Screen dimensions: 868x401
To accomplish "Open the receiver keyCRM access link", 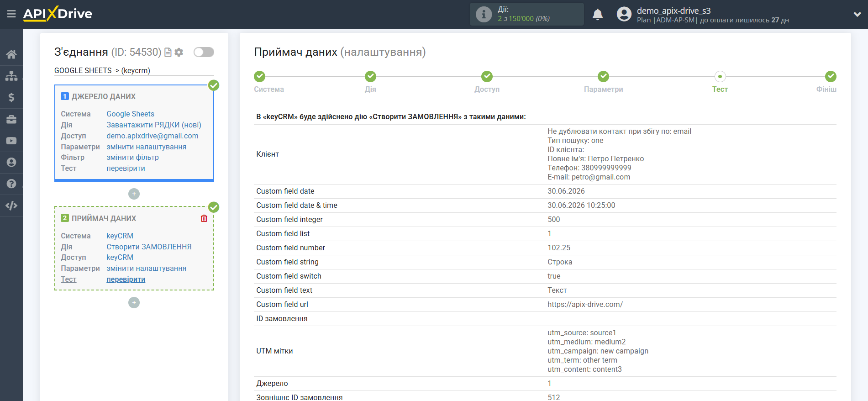I will 120,258.
